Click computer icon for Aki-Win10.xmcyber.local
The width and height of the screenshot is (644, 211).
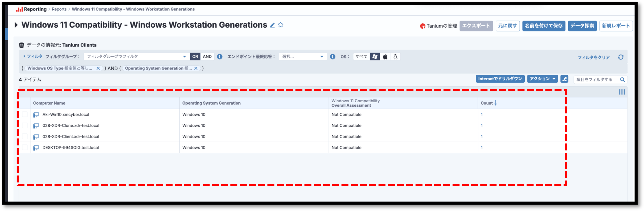click(36, 115)
